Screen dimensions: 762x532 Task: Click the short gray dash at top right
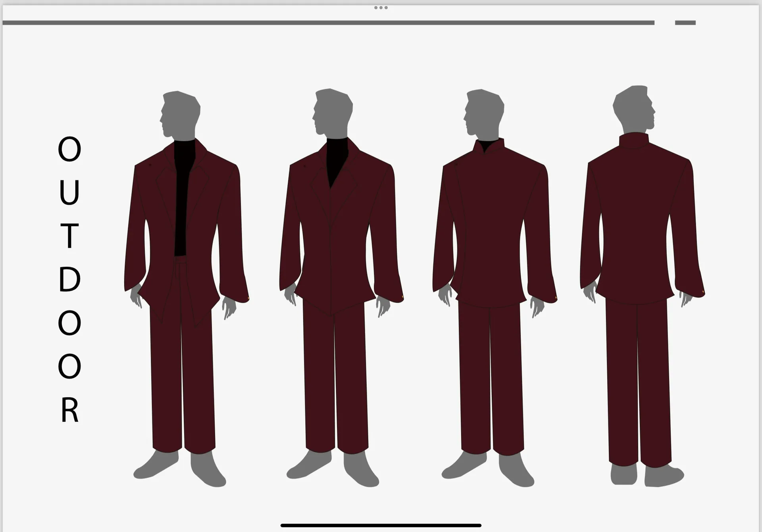[685, 23]
